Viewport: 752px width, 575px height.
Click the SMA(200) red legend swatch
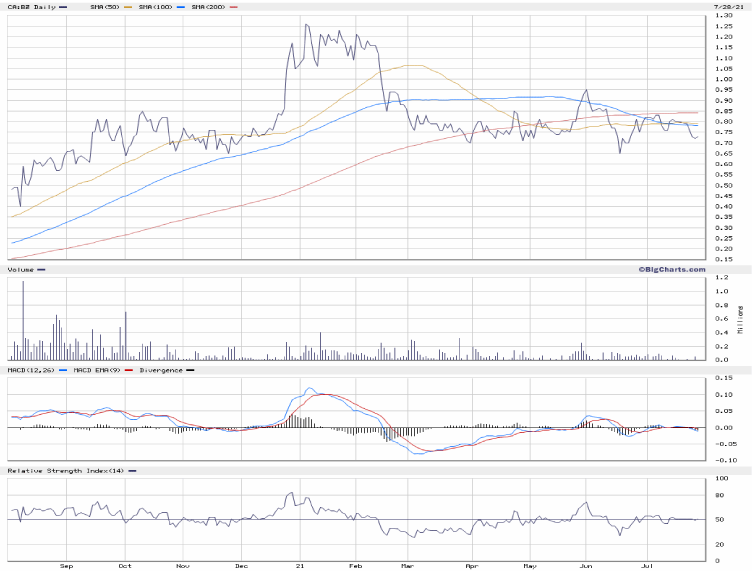[234, 7]
